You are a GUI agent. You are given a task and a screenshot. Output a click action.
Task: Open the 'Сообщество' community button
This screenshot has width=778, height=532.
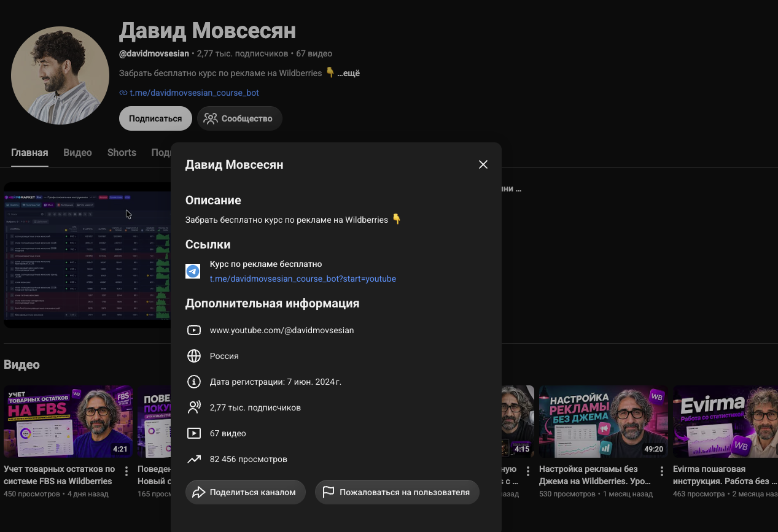pyautogui.click(x=239, y=118)
